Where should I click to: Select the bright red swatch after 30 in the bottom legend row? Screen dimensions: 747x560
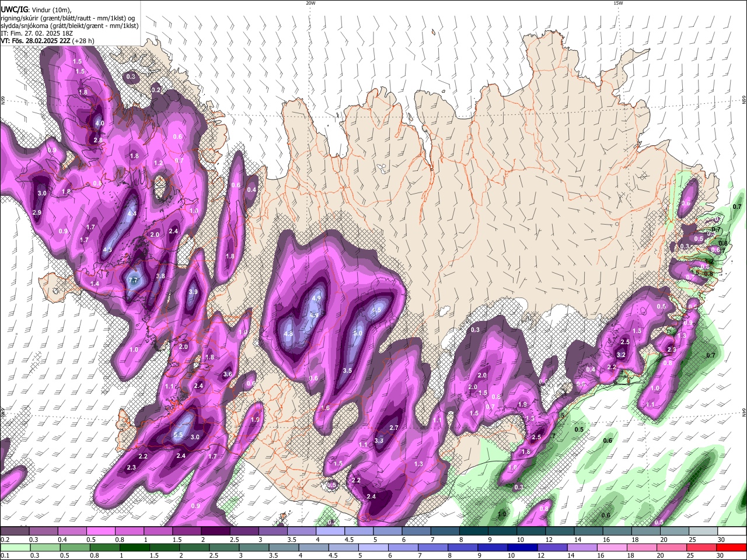(732, 548)
